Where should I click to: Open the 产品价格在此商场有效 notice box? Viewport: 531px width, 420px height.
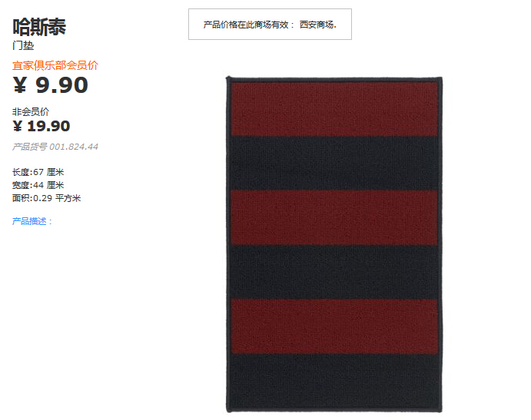[x=270, y=25]
